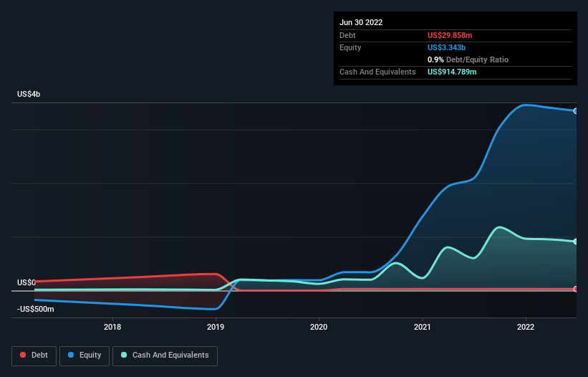Toggle the Equity series legend button
This screenshot has height=377, width=588.
pos(85,355)
